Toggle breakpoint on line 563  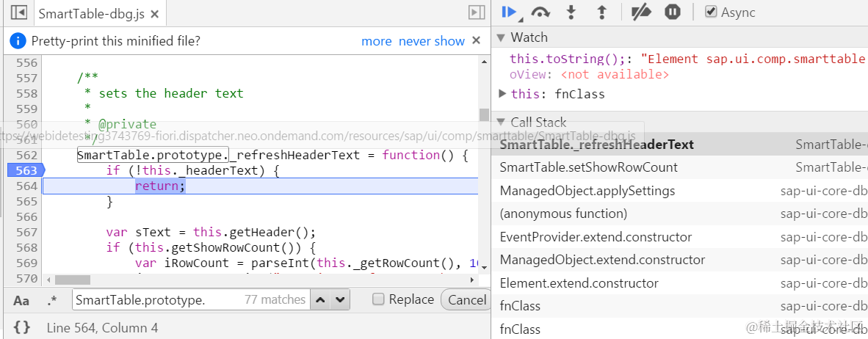pos(25,170)
